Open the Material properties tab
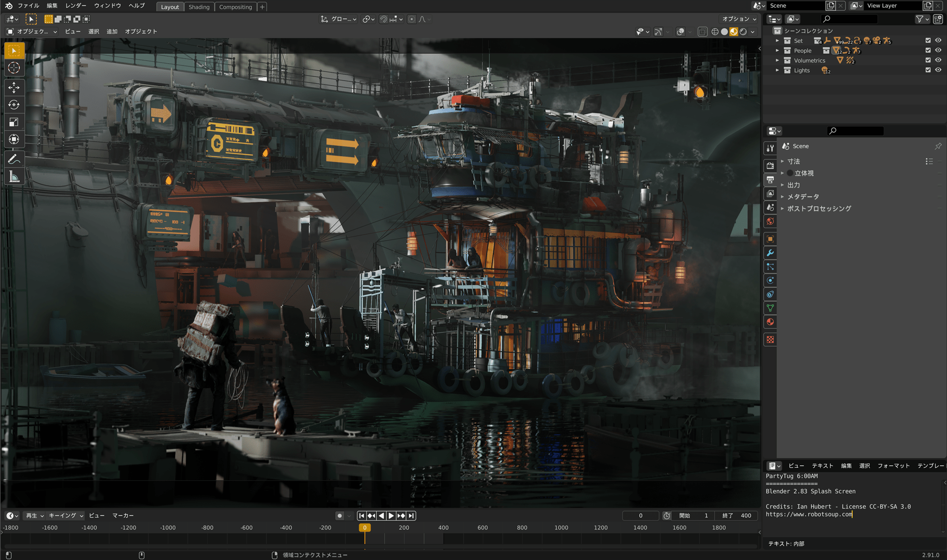 tap(770, 322)
